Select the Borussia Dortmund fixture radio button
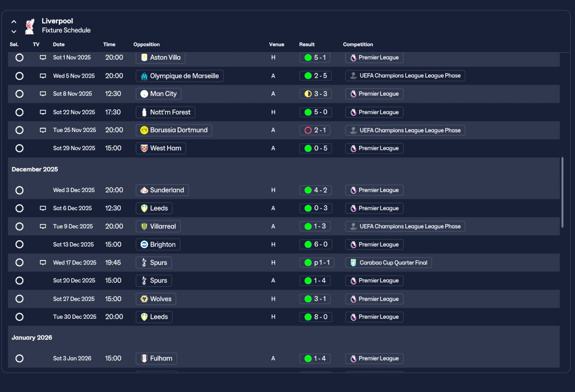575x392 pixels. point(19,130)
